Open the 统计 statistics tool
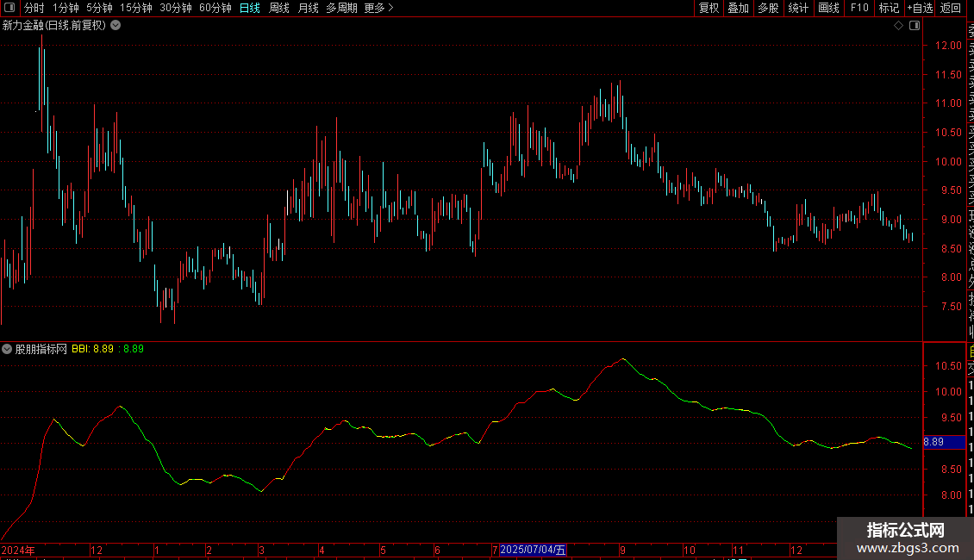 point(798,8)
